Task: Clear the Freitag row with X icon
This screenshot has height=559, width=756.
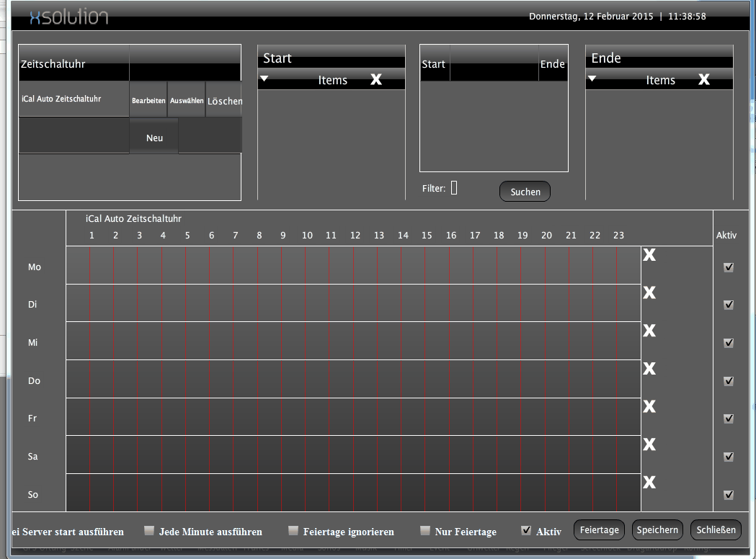Action: click(649, 406)
